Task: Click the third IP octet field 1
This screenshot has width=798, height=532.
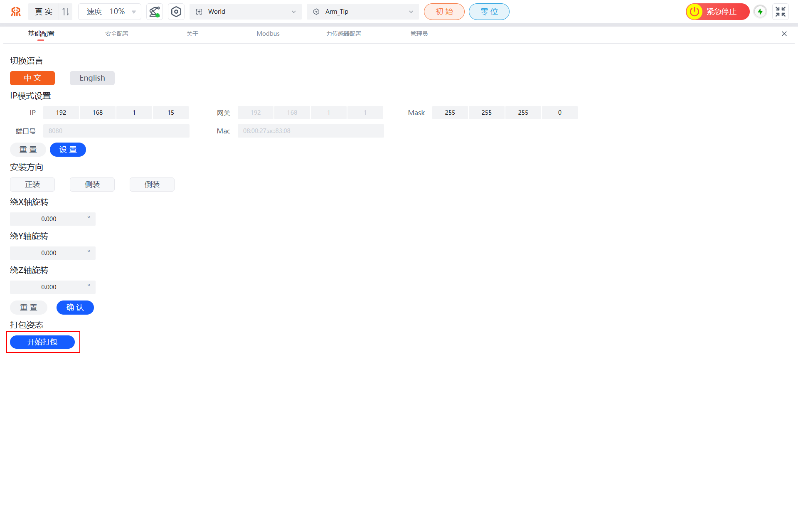Action: [134, 113]
